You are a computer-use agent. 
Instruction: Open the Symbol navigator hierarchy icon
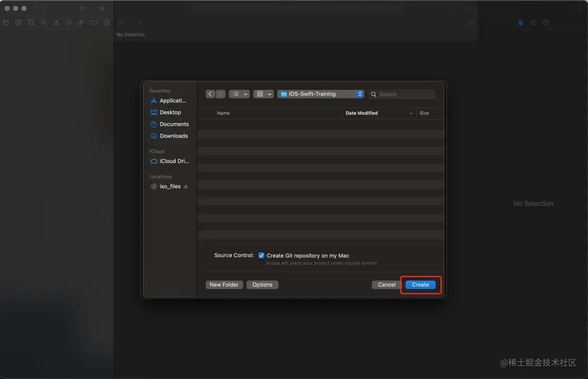click(x=31, y=22)
